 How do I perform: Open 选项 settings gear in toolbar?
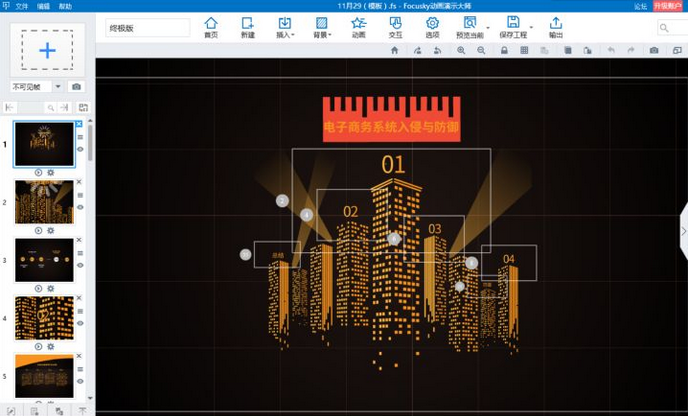tap(432, 27)
